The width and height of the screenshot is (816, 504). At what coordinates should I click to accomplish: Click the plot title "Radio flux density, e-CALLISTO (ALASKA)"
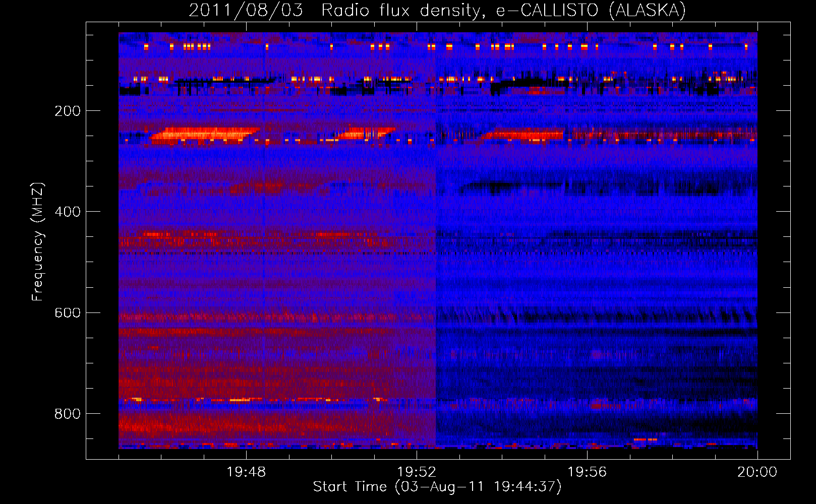click(503, 10)
